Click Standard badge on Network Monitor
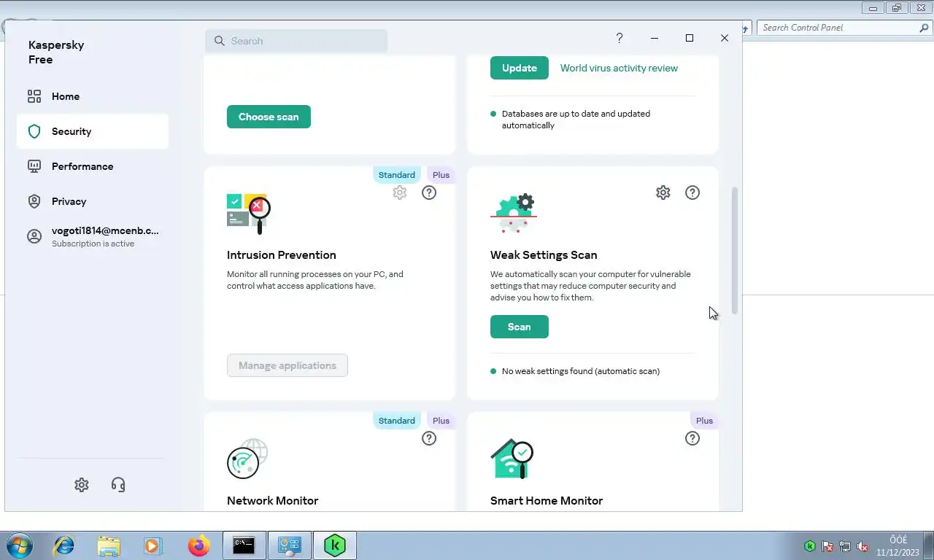 point(397,421)
